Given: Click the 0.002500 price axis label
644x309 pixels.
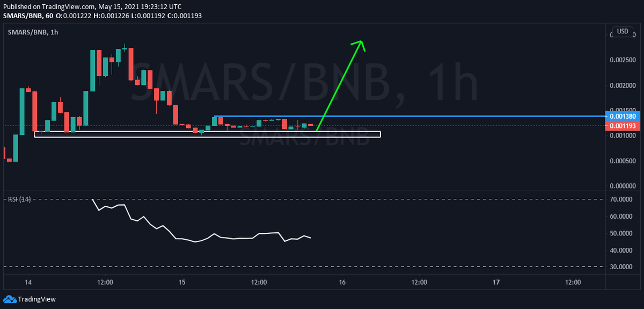Looking at the screenshot, I should click(x=623, y=60).
